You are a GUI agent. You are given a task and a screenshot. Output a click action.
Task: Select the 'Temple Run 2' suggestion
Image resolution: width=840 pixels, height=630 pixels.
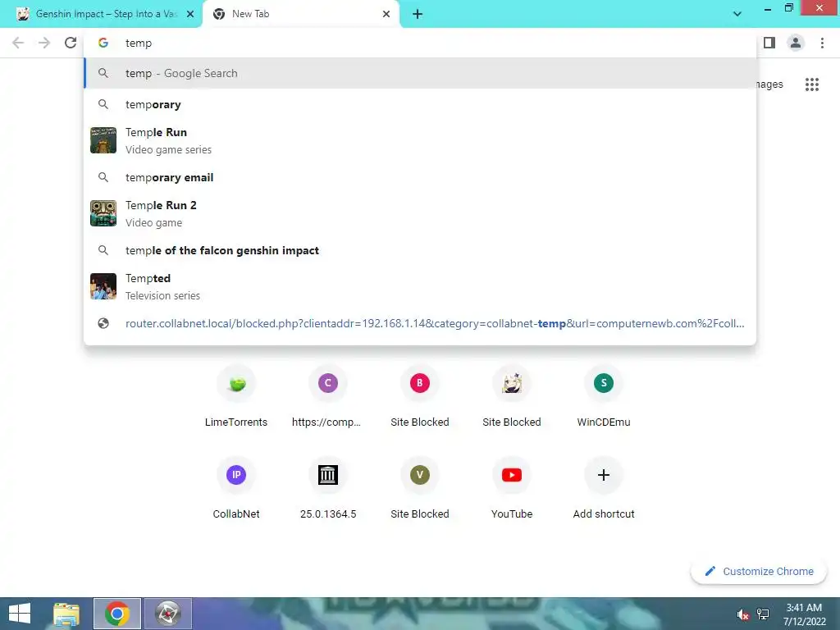tap(420, 213)
